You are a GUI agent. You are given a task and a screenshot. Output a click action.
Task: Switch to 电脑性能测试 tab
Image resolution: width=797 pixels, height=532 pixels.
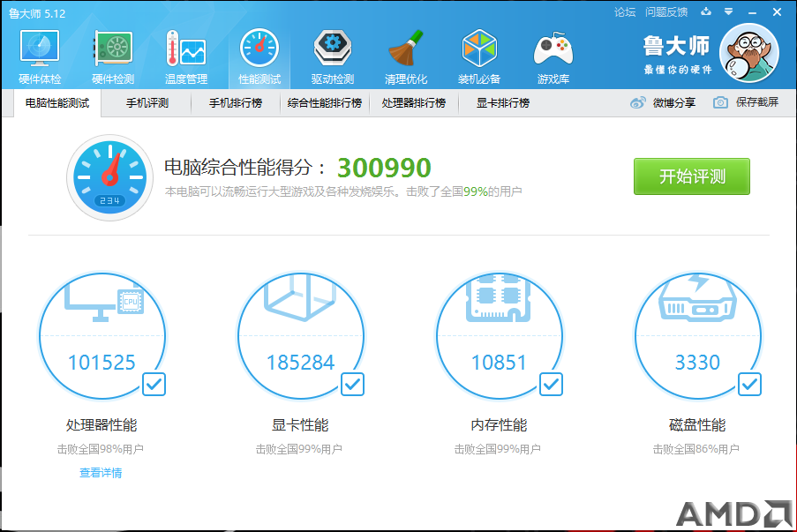(57, 103)
